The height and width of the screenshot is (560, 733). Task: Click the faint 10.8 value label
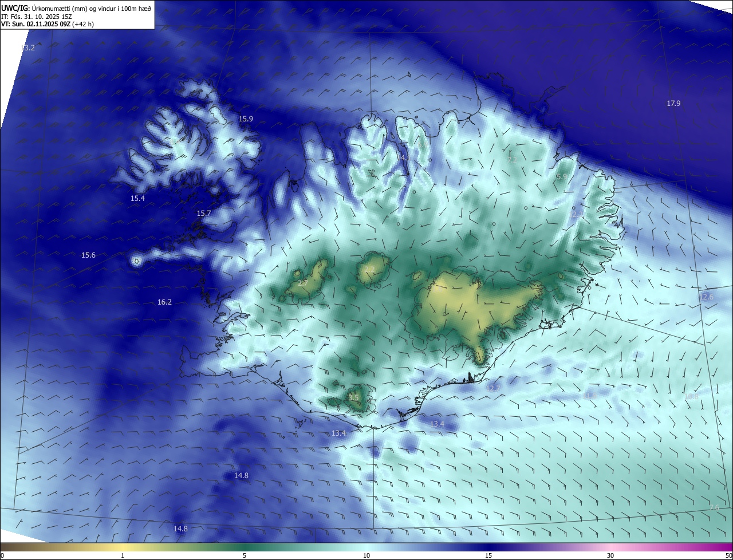pos(691,397)
